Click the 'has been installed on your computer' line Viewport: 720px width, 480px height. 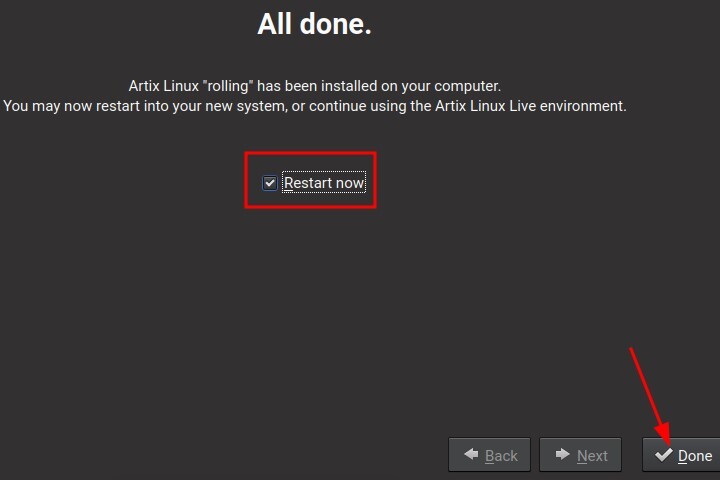(379, 86)
